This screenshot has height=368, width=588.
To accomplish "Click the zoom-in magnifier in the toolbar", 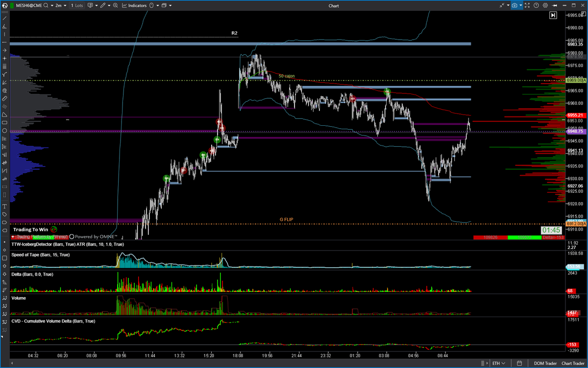I will (116, 5).
